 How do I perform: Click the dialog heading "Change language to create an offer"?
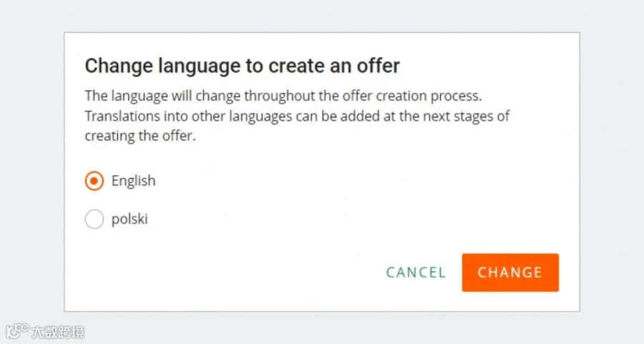[243, 66]
